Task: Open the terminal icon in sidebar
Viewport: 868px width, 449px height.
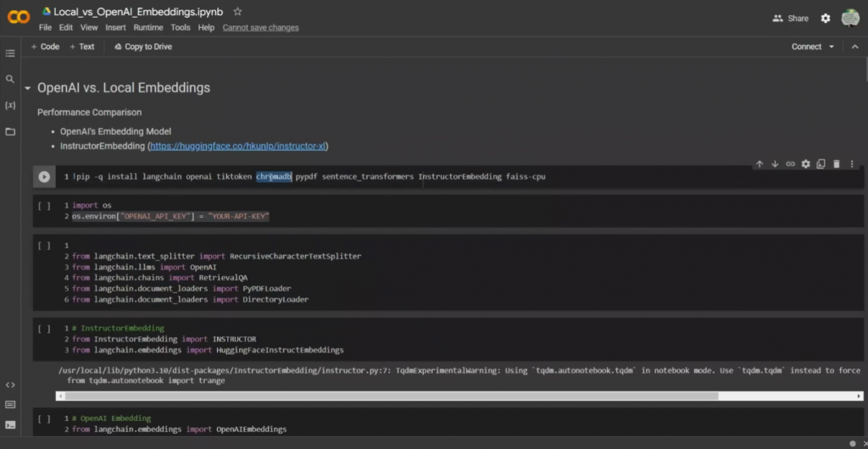Action: (10, 425)
